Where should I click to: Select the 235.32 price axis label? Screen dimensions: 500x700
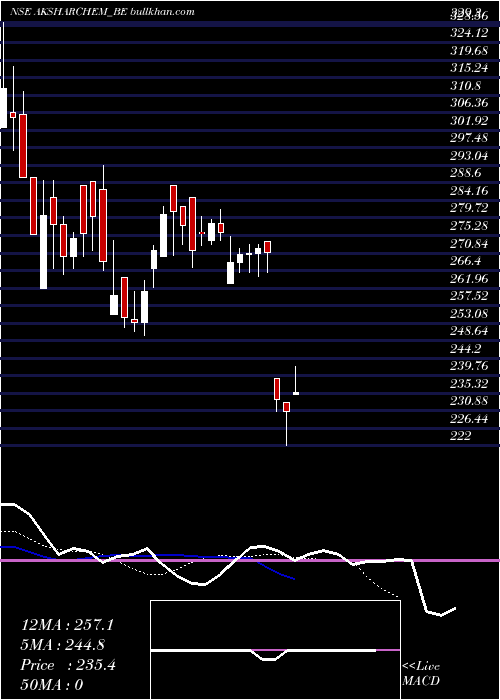(470, 383)
